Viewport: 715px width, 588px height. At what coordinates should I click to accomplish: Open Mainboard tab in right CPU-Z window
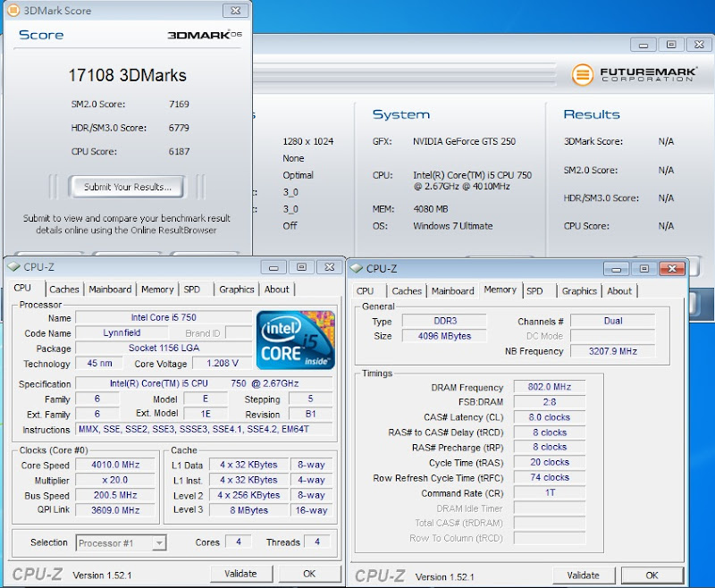[453, 291]
